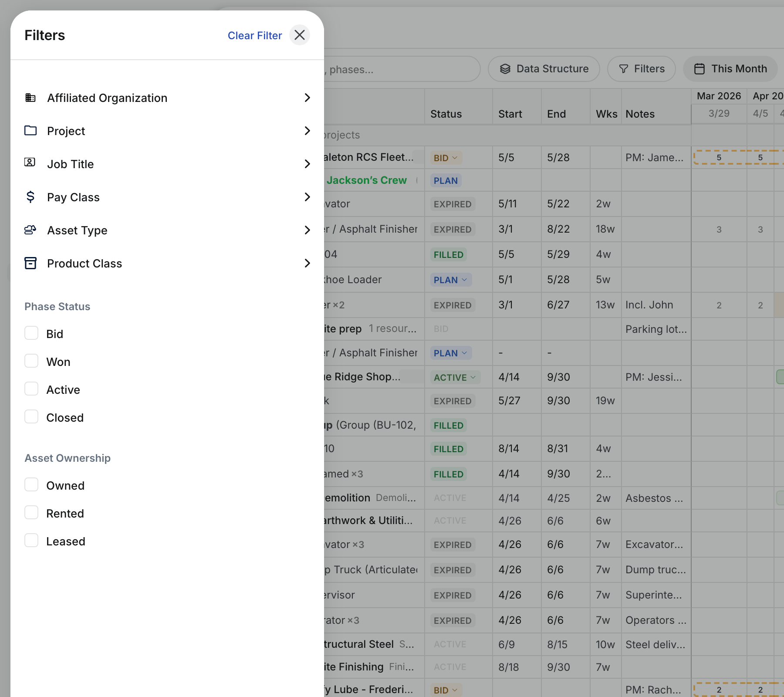Click the This Month date button
This screenshot has height=697, width=784.
pos(730,69)
